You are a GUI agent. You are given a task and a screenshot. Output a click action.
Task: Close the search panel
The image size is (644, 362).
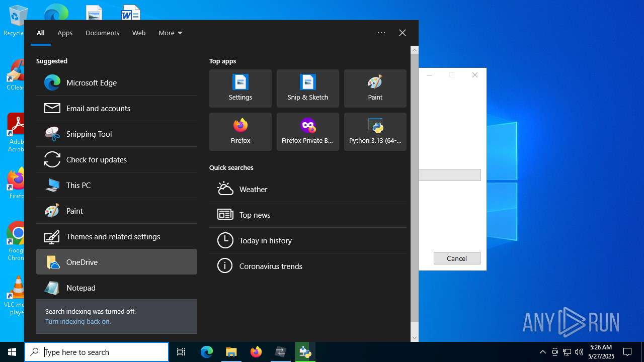click(403, 33)
